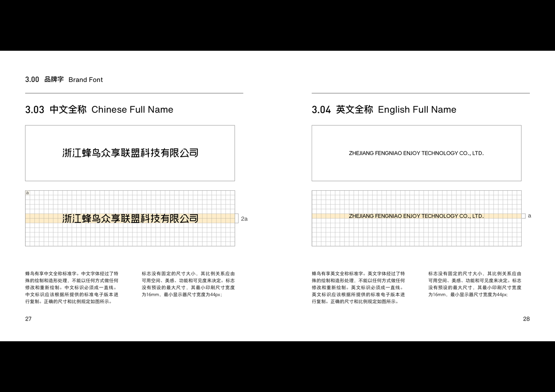Screen dimensions: 555x392
Task: Click the Chinese company name on the grid
Action: [x=130, y=219]
